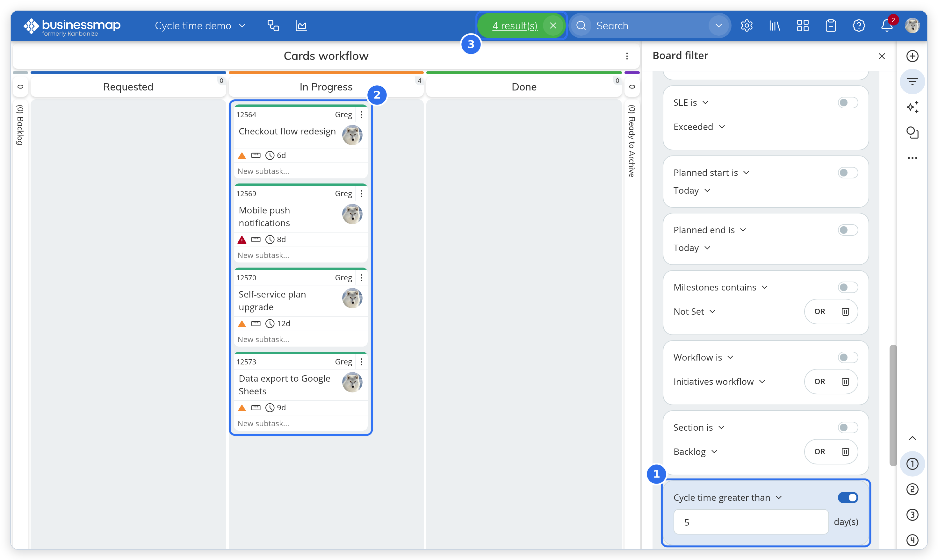Viewport: 938px width, 560px height.
Task: Select saved filter number 2 in sidebar
Action: tap(912, 490)
